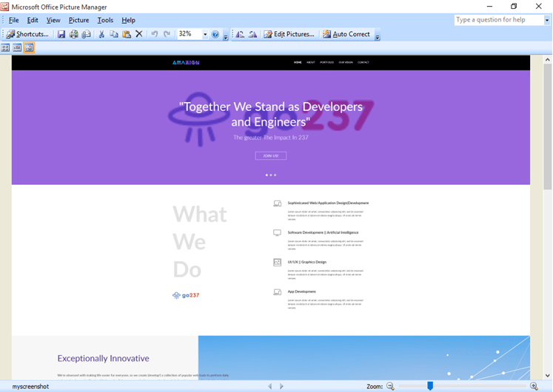
Task: Click the Redo arrow icon
Action: pos(167,34)
